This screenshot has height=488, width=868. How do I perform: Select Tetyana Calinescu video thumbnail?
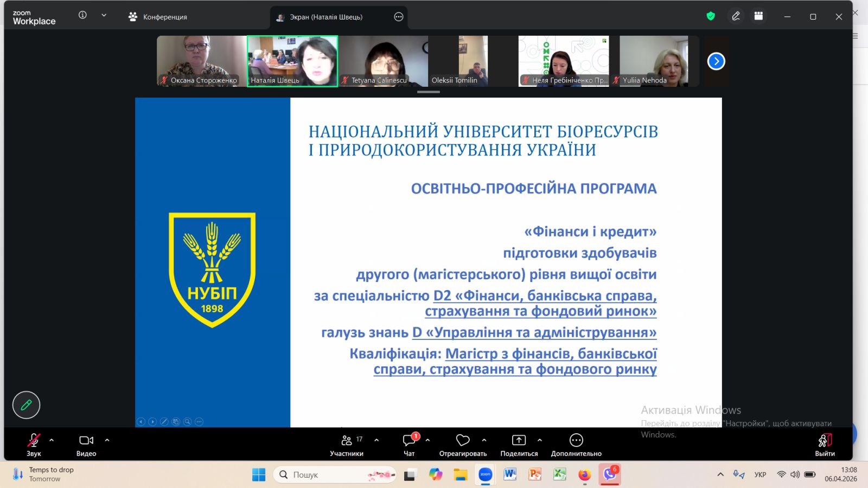(383, 61)
